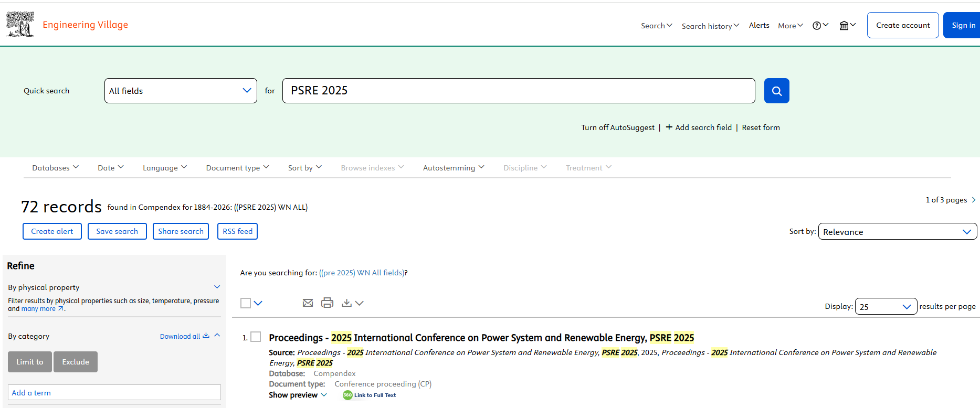This screenshot has height=408, width=980.
Task: Click the Limit to button
Action: pos(30,362)
